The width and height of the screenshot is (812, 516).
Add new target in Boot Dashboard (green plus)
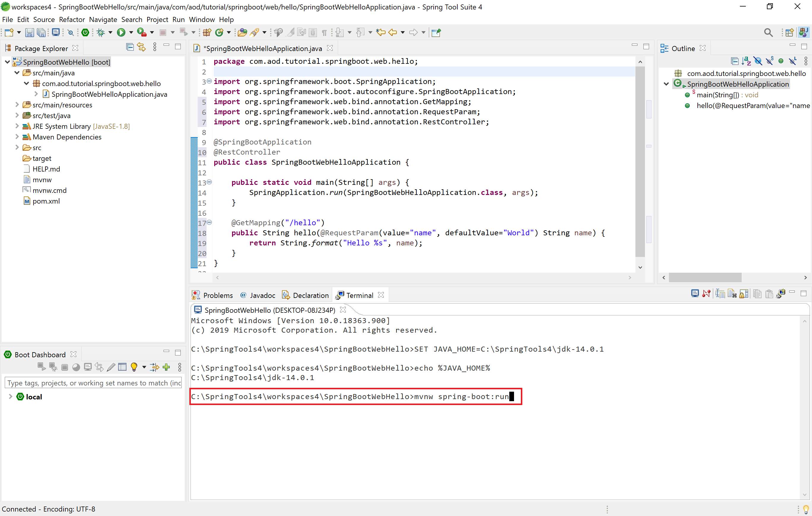166,367
